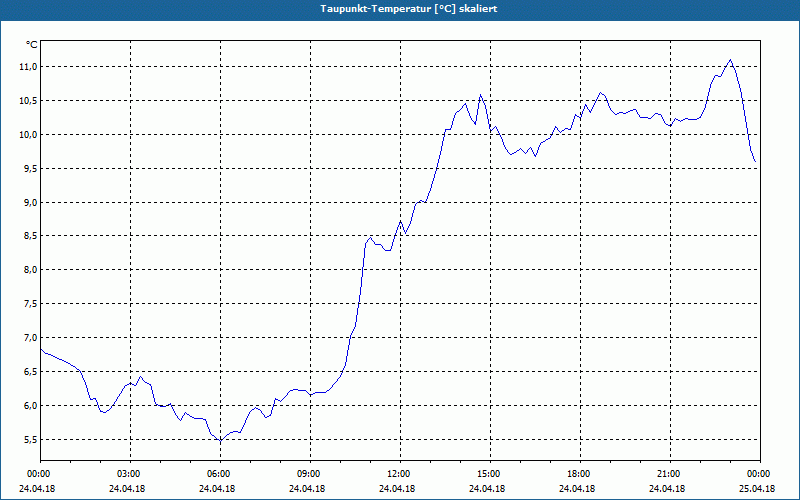Select the 7,0 y-axis label

[x=31, y=337]
